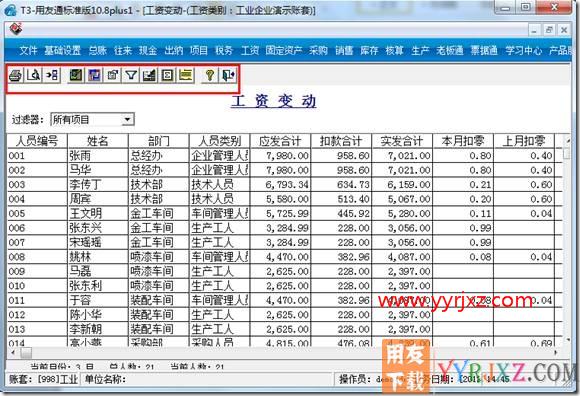The width and height of the screenshot is (580, 396).
Task: Click the blue replace toolbar icon
Action: pos(94,75)
